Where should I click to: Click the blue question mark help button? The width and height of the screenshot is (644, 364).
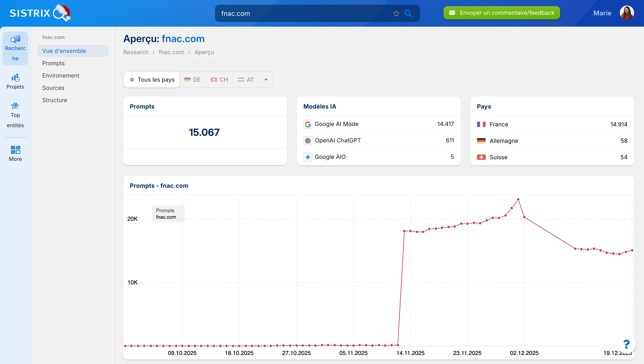(626, 344)
